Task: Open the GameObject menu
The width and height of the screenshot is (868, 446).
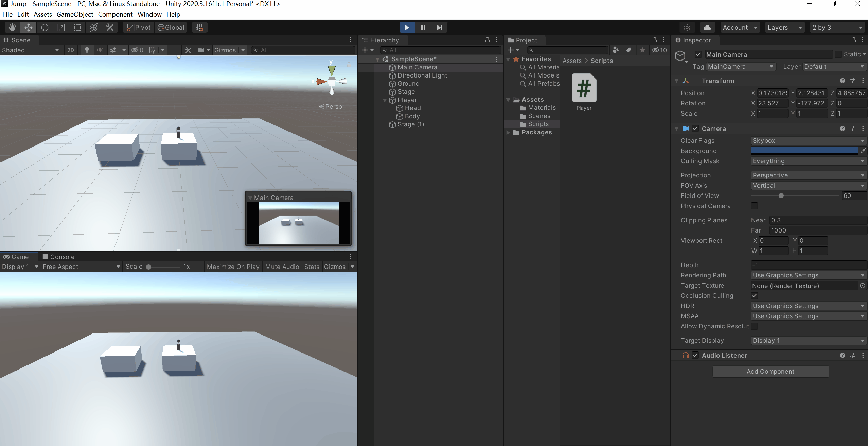Action: pyautogui.click(x=75, y=14)
